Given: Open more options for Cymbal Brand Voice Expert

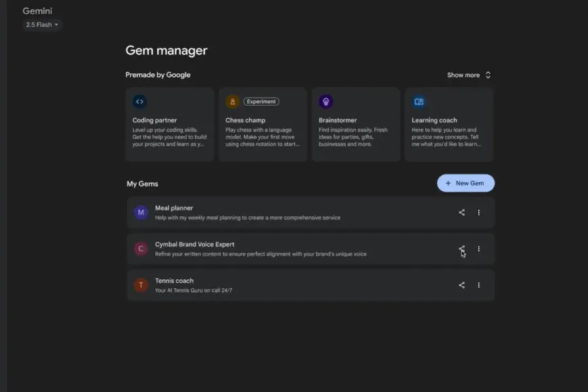Looking at the screenshot, I should click(479, 249).
